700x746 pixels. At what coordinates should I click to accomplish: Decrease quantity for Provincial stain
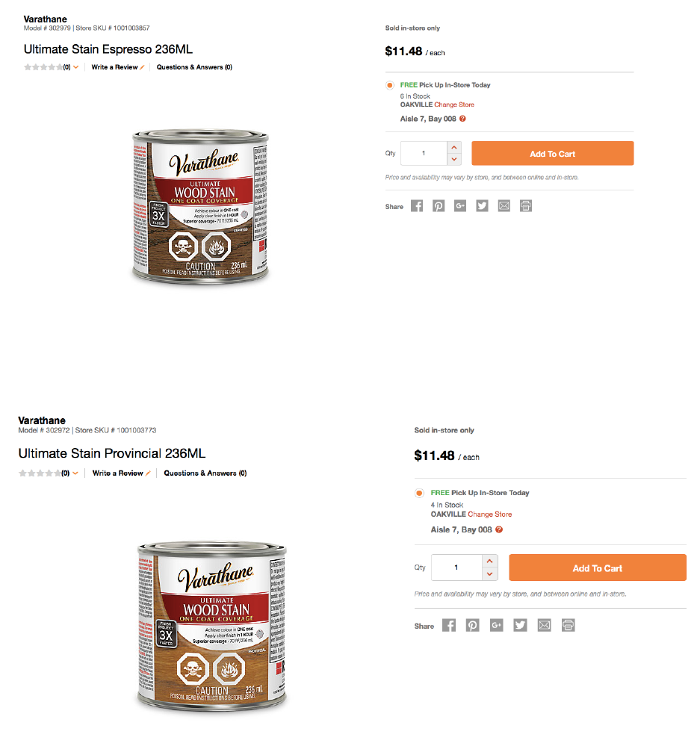click(489, 574)
